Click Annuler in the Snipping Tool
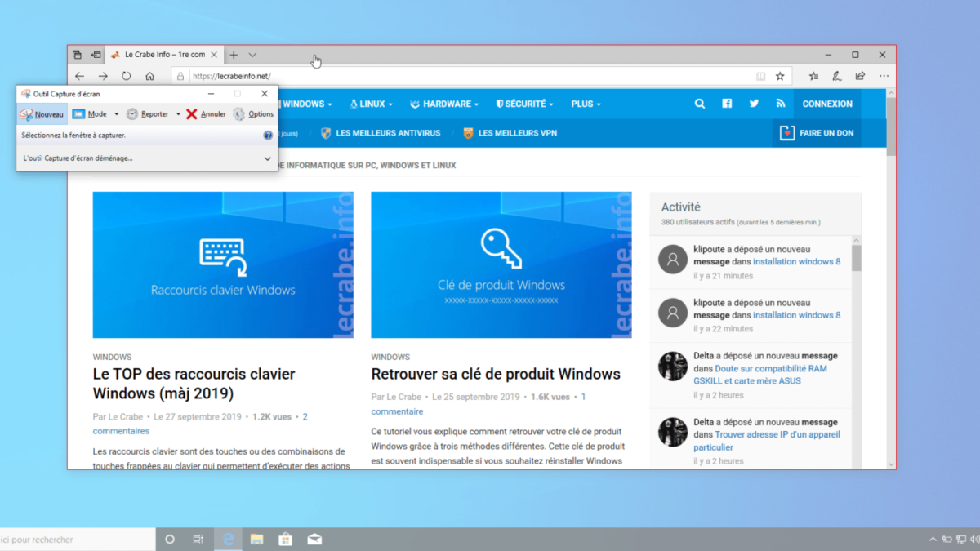Screen dimensions: 980x551 tap(206, 114)
